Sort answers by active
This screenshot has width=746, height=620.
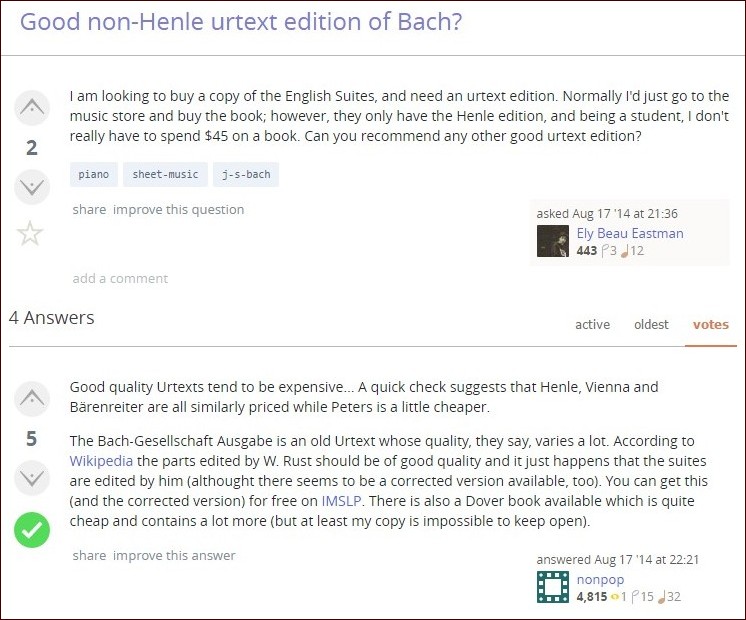click(x=592, y=324)
